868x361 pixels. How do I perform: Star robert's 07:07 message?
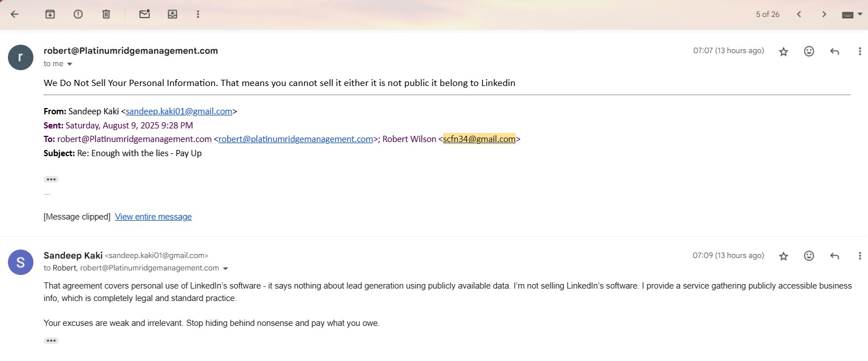tap(784, 51)
